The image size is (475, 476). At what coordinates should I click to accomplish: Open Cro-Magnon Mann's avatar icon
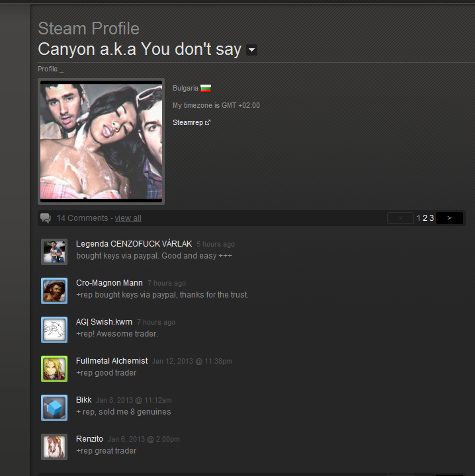click(x=54, y=291)
